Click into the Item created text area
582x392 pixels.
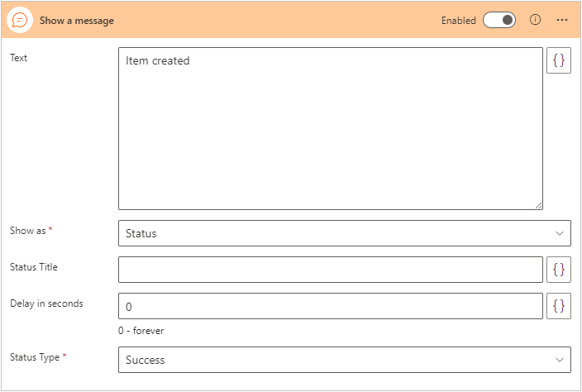coord(331,128)
